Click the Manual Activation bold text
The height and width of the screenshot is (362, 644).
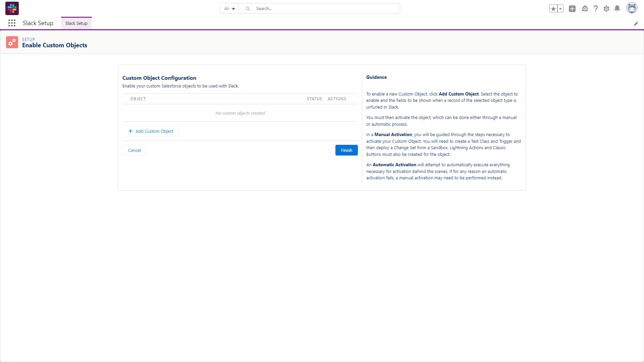click(393, 135)
